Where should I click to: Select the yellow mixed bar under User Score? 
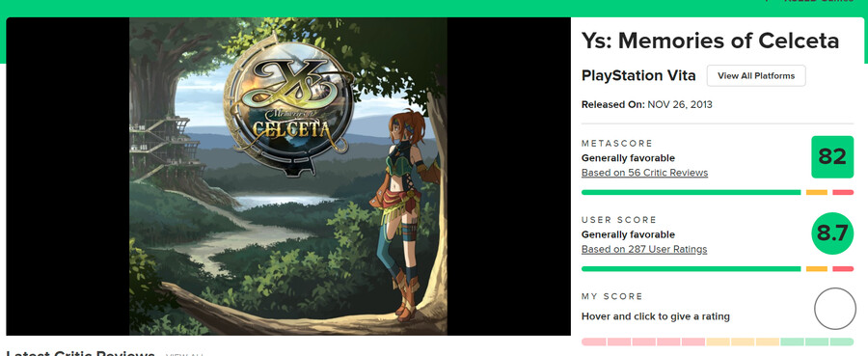tap(817, 268)
